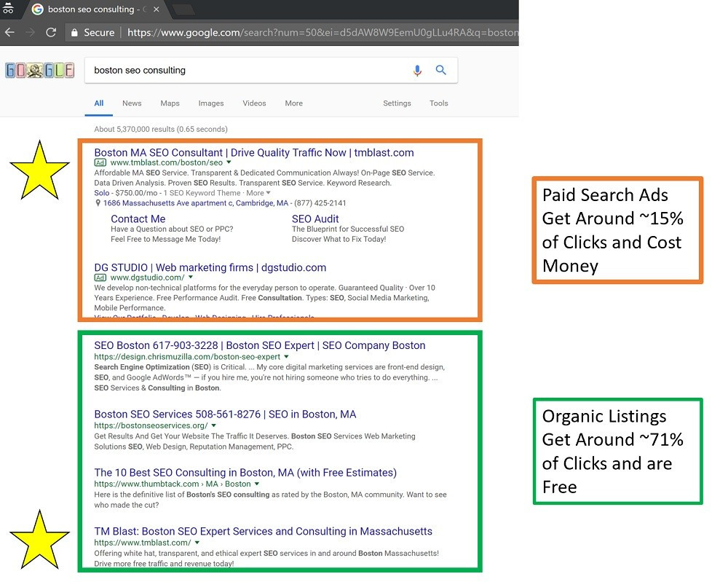Click the Solo pricing link

[102, 193]
